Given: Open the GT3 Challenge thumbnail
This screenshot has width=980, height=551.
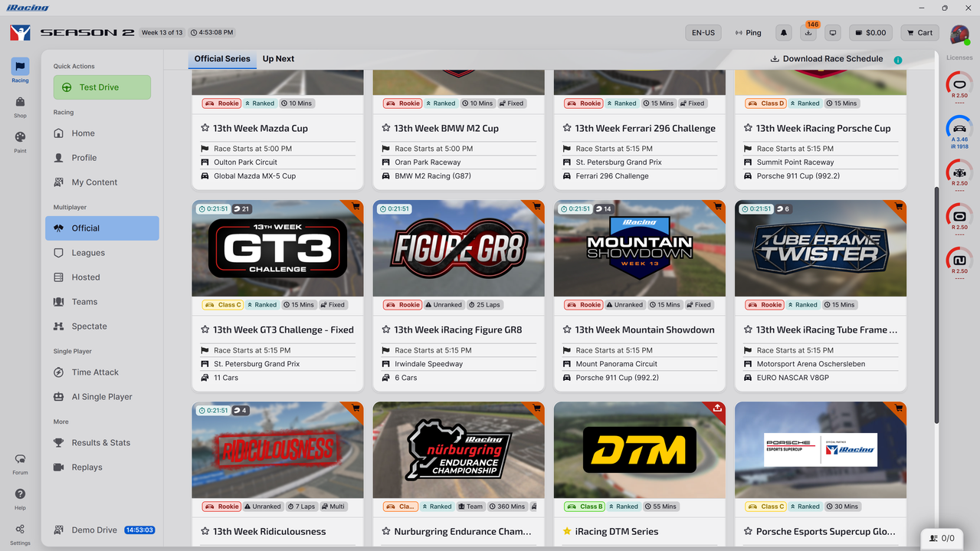Looking at the screenshot, I should click(277, 248).
